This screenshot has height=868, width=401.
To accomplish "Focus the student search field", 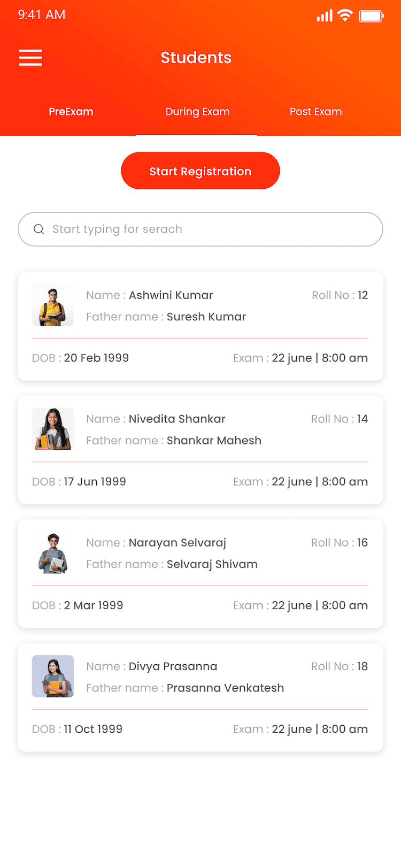I will [x=209, y=229].
